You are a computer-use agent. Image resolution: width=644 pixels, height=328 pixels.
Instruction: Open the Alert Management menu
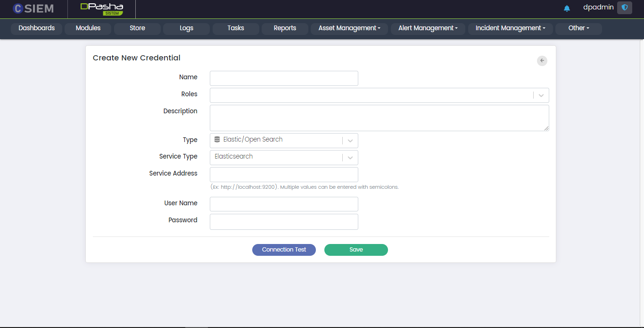(428, 28)
